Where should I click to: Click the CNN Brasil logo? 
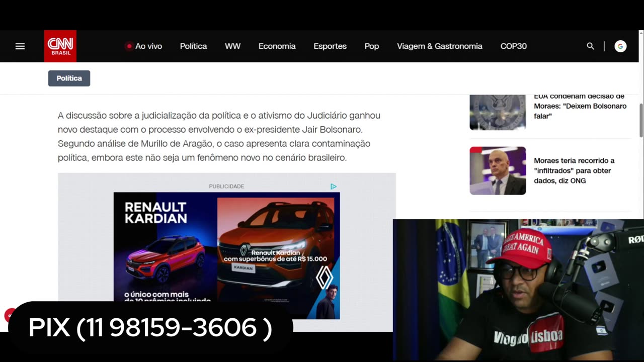coord(60,46)
